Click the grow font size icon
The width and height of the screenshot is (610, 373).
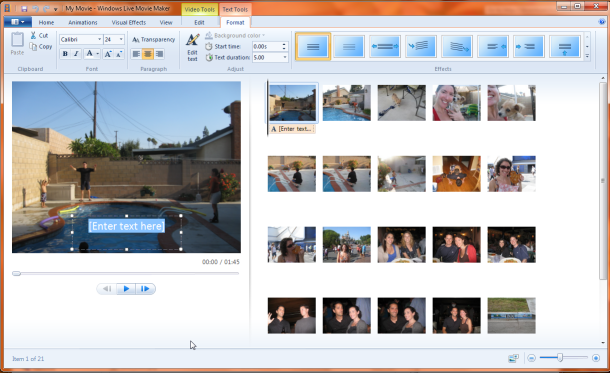click(x=108, y=54)
